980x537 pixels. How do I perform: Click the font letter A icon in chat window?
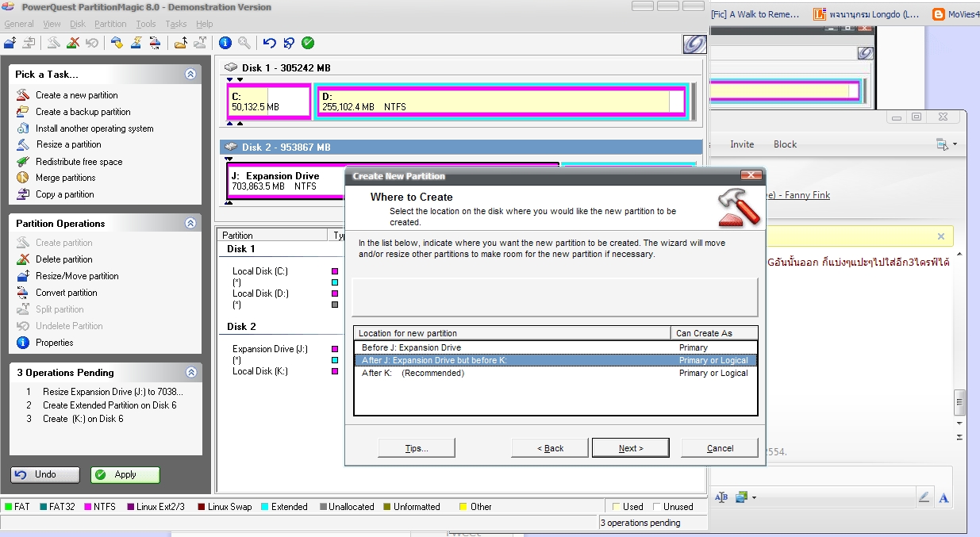pos(944,498)
